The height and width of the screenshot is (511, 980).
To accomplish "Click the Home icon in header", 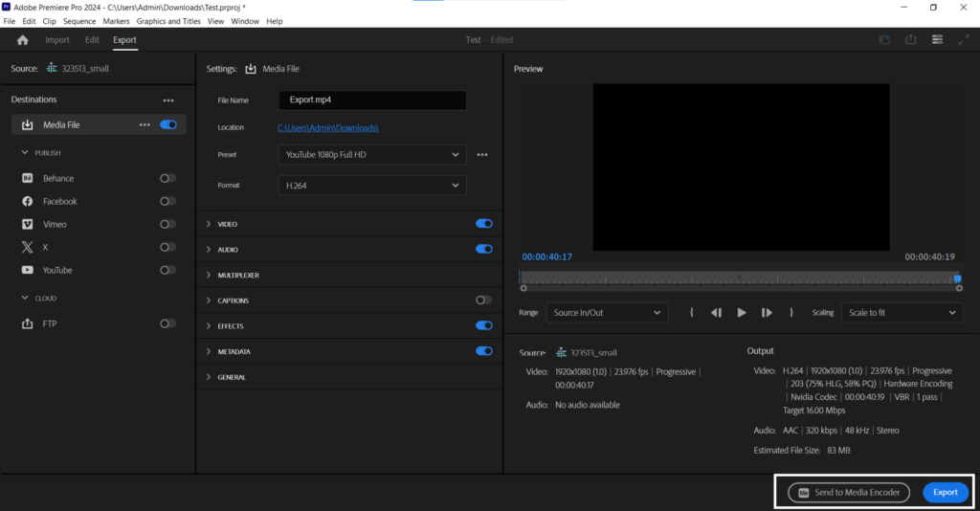I will pos(23,40).
